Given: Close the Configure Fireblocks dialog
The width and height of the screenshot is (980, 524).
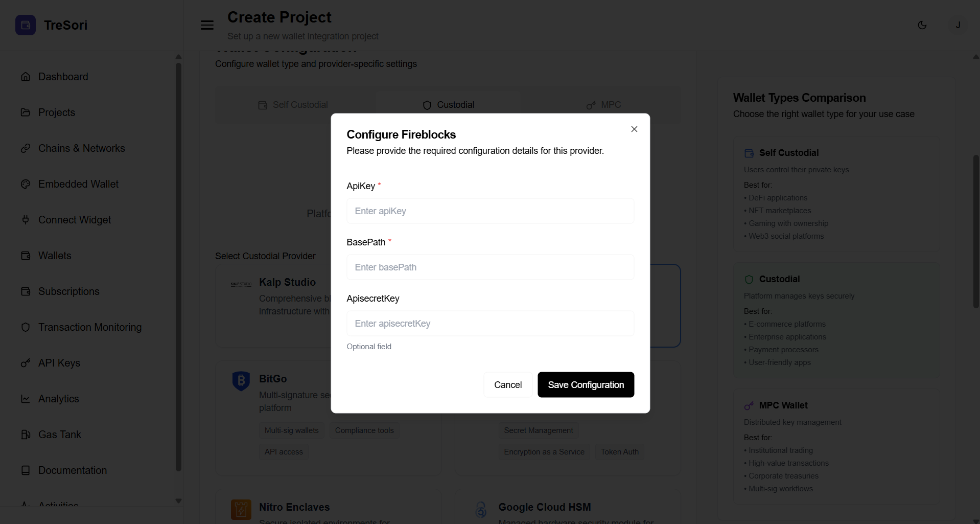Looking at the screenshot, I should pos(634,129).
